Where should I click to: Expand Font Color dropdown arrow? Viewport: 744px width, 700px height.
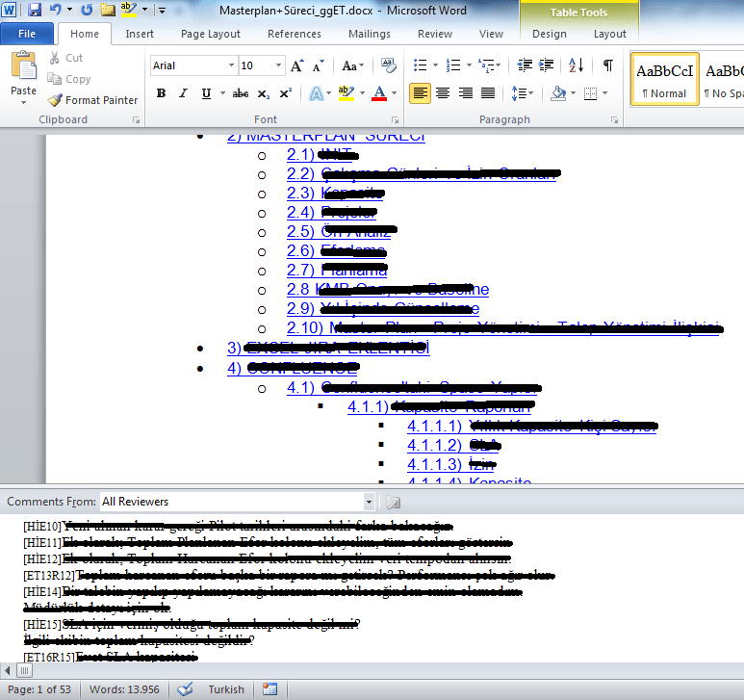coord(394,93)
